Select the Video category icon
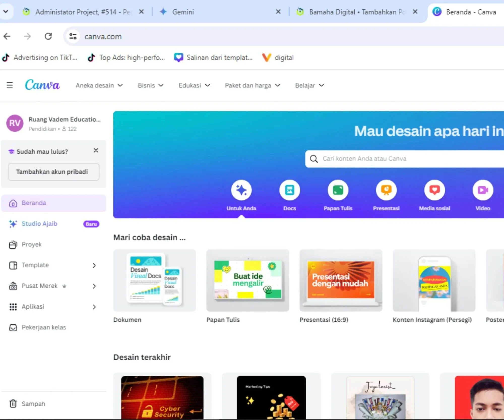 click(483, 190)
